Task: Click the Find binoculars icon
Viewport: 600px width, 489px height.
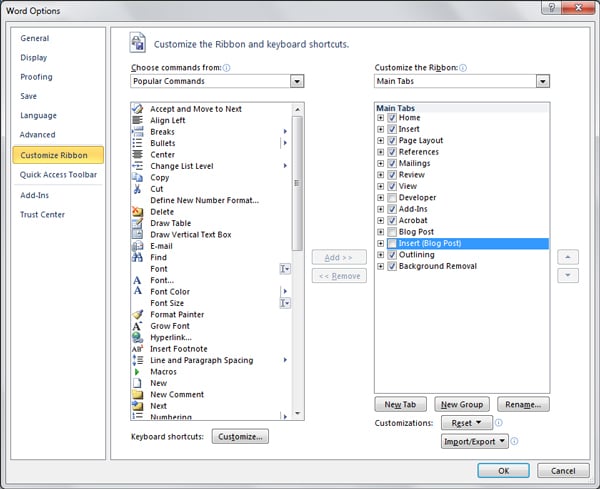Action: point(137,257)
